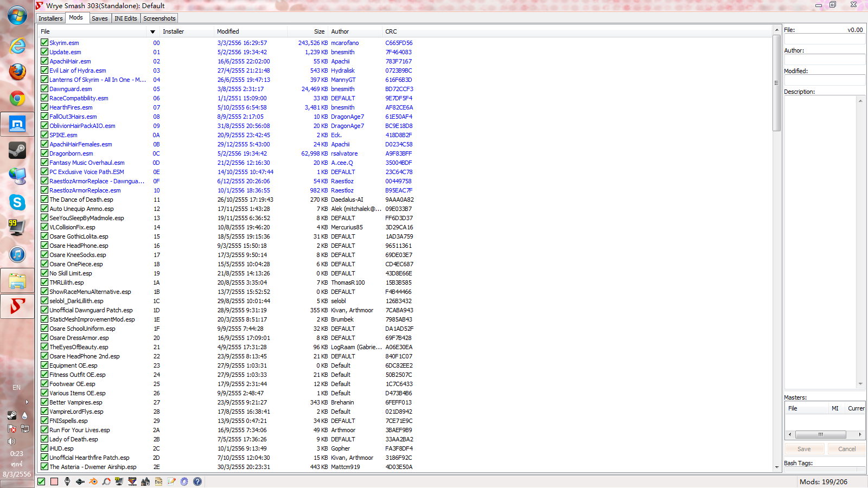
Task: Launch Google Chrome from the taskbar
Action: point(17,98)
